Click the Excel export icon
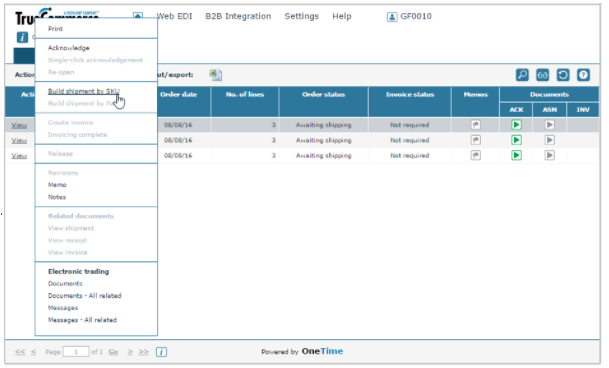Screen dimensions: 609x368 point(216,75)
